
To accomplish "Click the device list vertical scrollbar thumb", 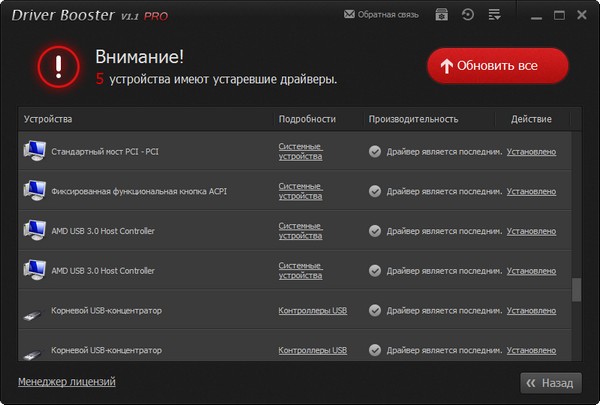I will (575, 290).
